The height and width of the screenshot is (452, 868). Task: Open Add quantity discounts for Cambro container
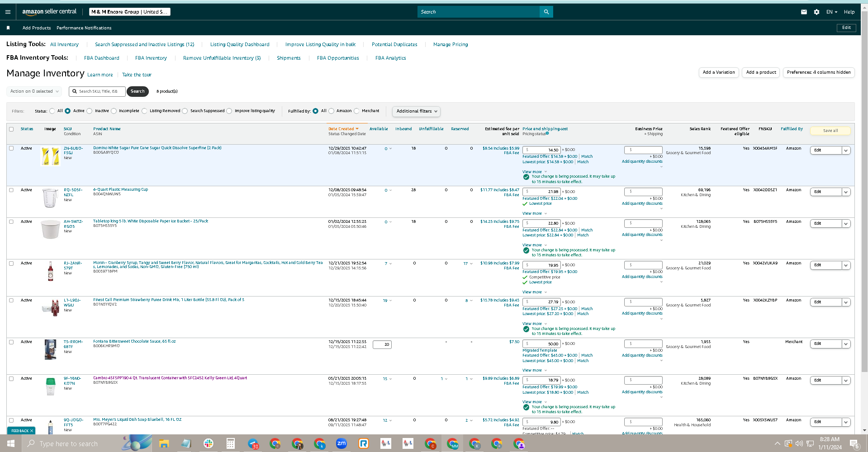642,392
